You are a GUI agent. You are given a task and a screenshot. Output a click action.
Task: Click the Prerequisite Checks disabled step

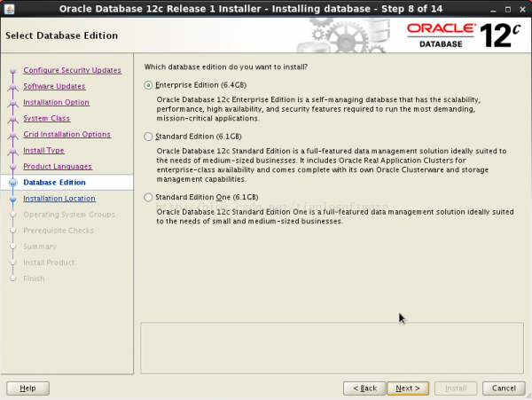click(59, 231)
